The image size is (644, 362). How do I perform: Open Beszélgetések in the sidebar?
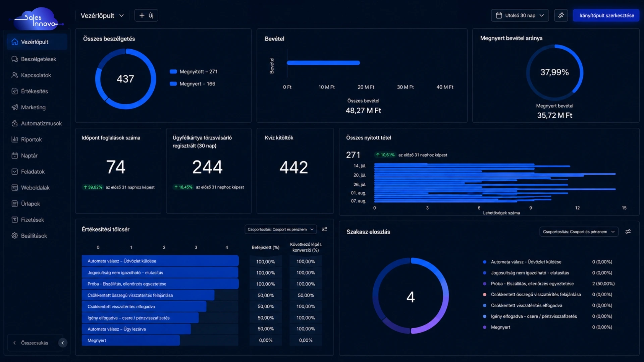[37, 59]
